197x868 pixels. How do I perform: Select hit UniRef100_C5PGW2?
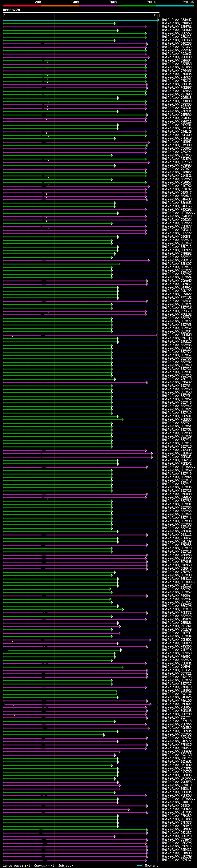[176, 457]
